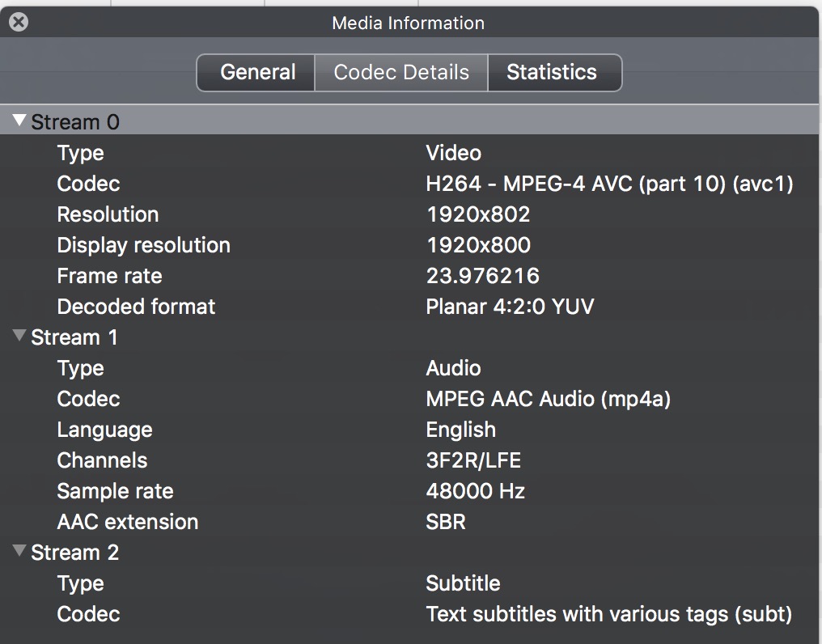
Task: Collapse the Stream 0 disclosure triangle
Action: point(20,121)
